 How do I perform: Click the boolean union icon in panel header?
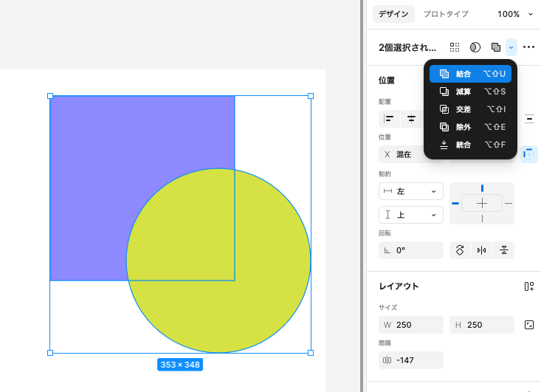[496, 47]
